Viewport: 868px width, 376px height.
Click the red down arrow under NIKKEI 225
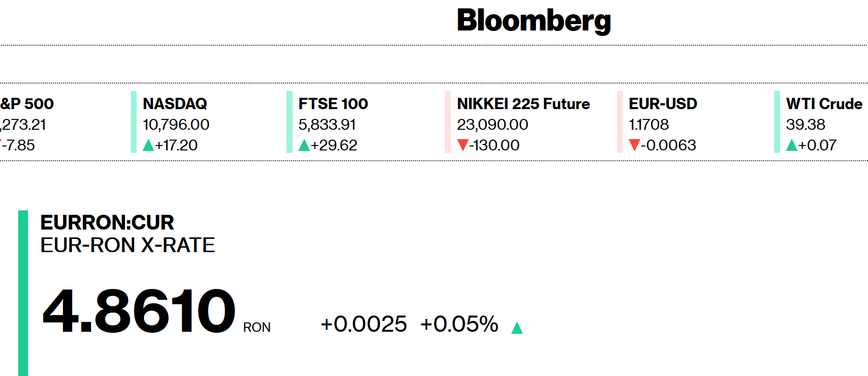463,145
